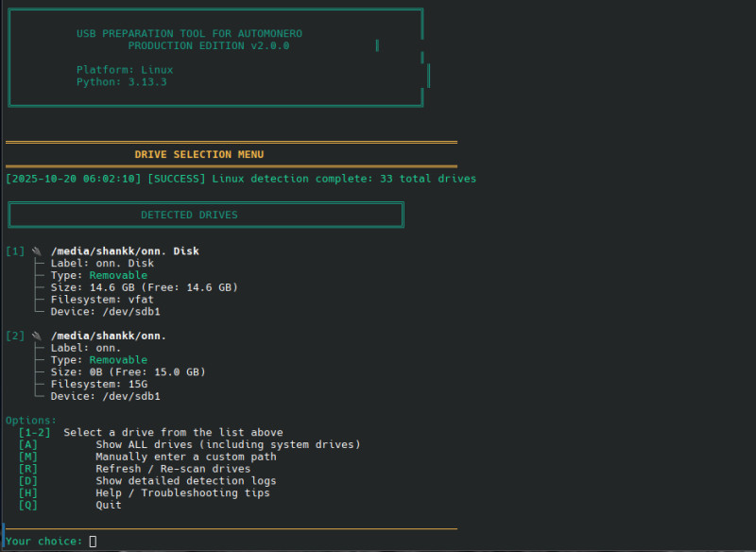Viewport: 756px width, 552px height.
Task: Click the plug icon beside drive 1
Action: pyautogui.click(x=36, y=251)
